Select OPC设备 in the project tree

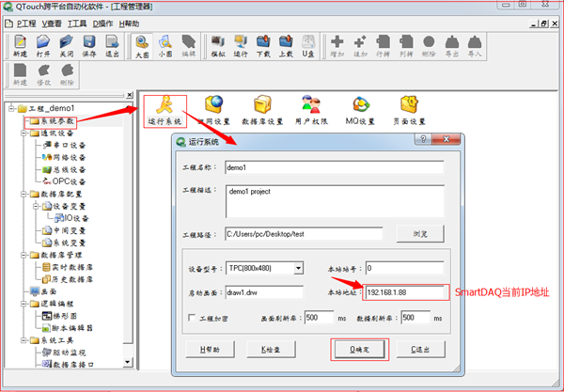(69, 181)
